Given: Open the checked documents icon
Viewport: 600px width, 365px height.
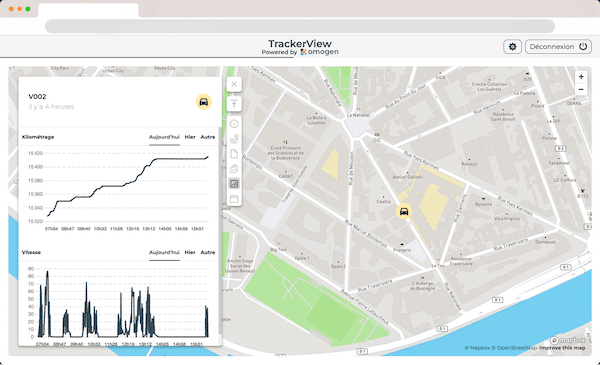Looking at the screenshot, I should click(x=234, y=169).
